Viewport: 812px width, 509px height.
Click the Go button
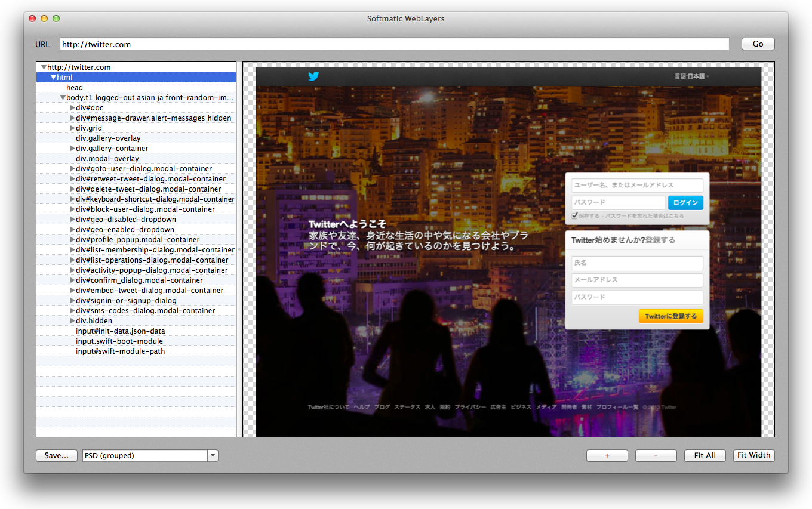click(758, 44)
